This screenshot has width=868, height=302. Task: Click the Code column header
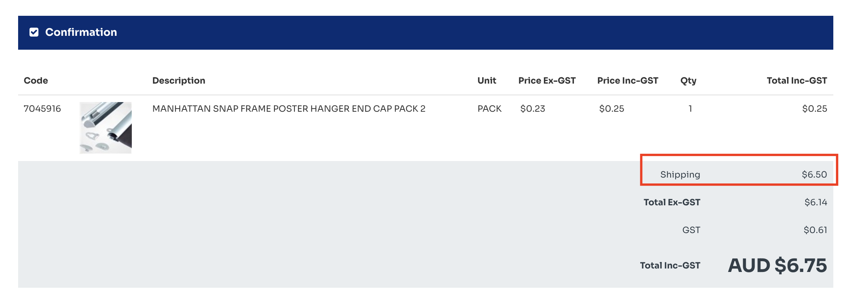(x=36, y=81)
